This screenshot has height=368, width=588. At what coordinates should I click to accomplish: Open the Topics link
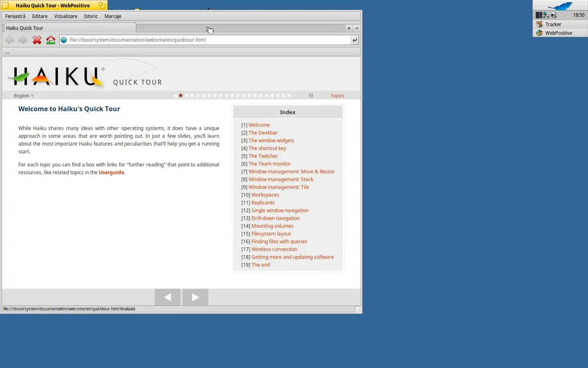coord(337,96)
